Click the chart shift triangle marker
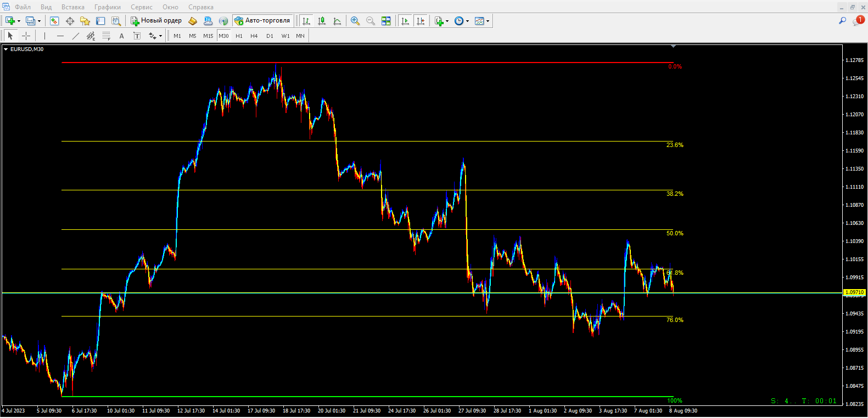This screenshot has width=868, height=418. 673,47
